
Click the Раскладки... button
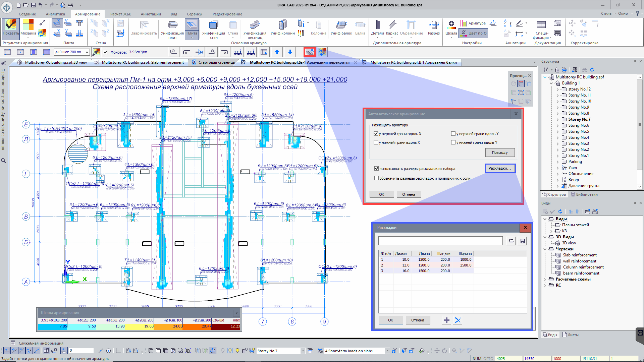pos(499,168)
